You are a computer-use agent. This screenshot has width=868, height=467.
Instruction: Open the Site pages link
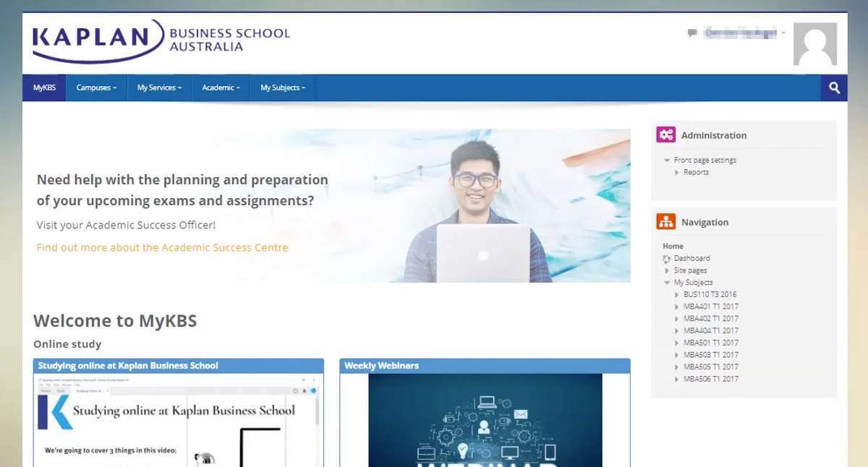point(690,270)
